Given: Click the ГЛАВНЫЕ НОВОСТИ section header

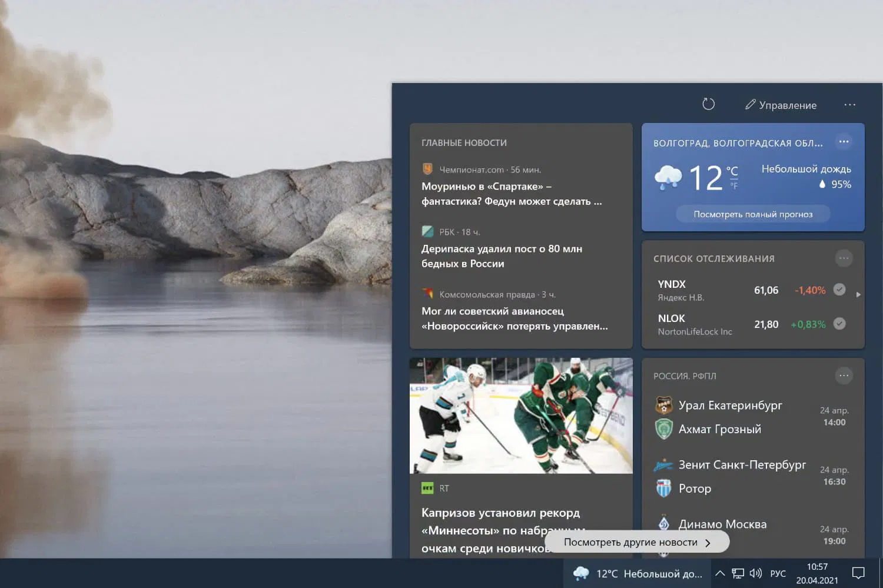Looking at the screenshot, I should pos(464,143).
